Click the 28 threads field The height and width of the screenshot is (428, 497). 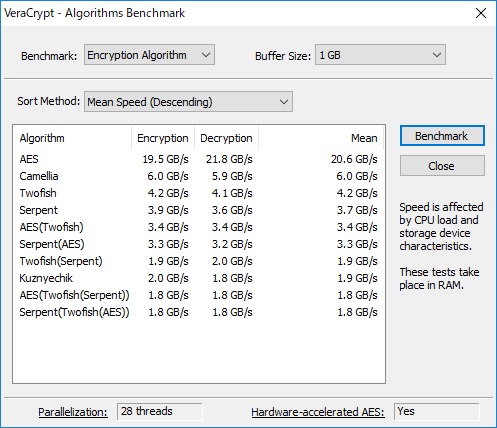coord(160,412)
